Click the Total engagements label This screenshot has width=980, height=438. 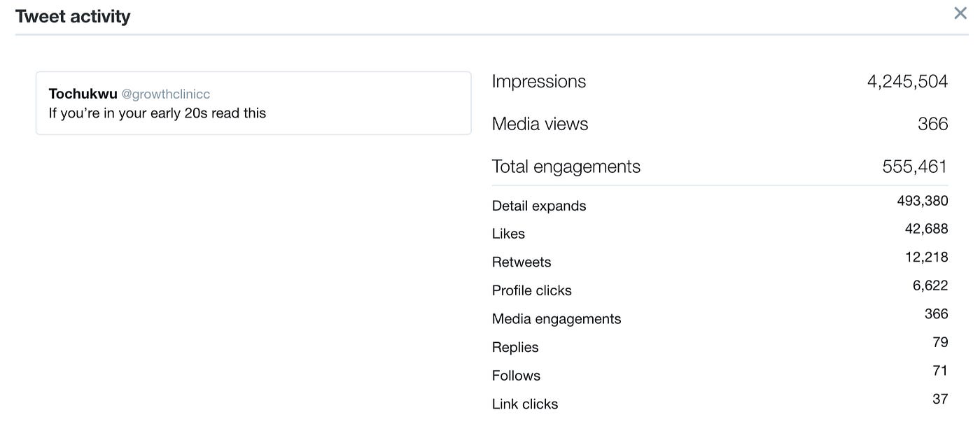566,167
